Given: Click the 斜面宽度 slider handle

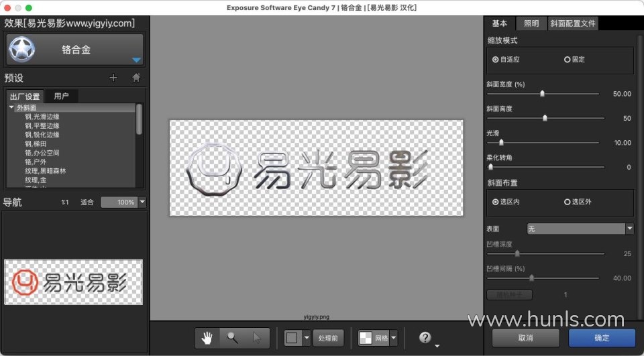Looking at the screenshot, I should 542,94.
